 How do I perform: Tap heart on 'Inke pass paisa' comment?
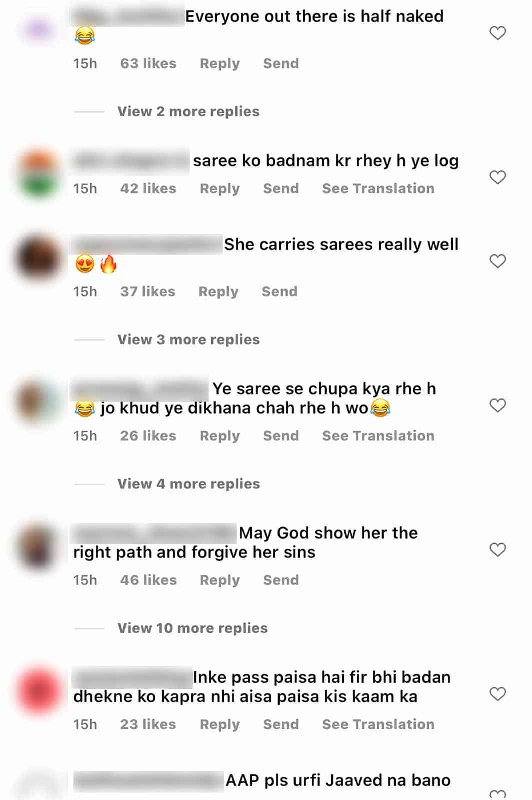(497, 693)
